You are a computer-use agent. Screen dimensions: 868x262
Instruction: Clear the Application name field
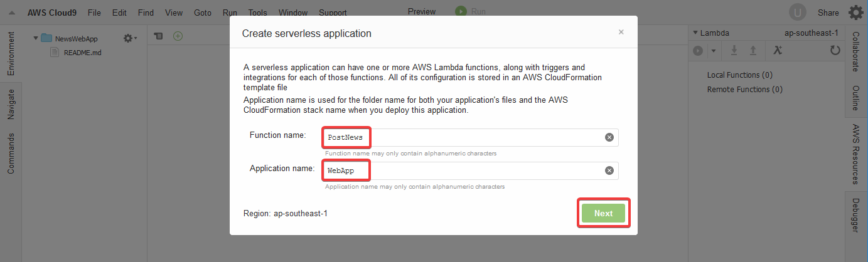[609, 170]
